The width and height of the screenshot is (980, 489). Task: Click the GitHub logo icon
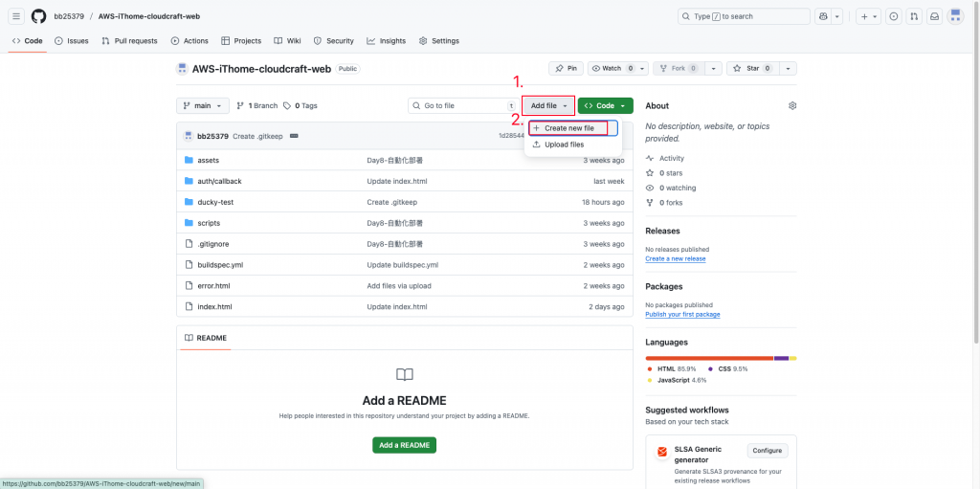point(38,16)
